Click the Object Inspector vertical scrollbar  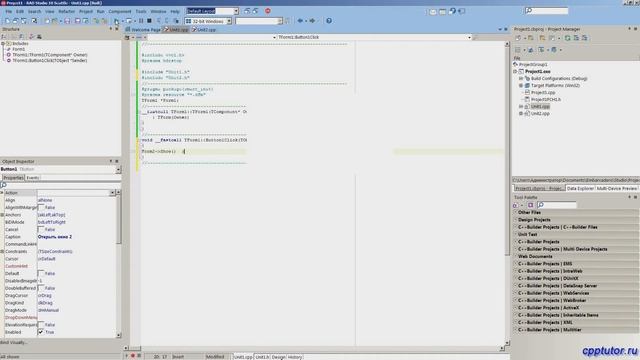118,263
